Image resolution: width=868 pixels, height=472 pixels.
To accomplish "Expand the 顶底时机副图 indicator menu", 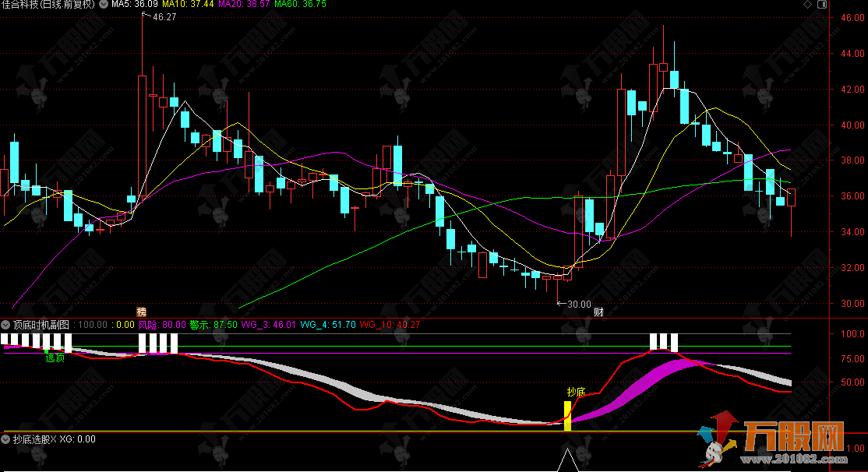I will coord(6,324).
